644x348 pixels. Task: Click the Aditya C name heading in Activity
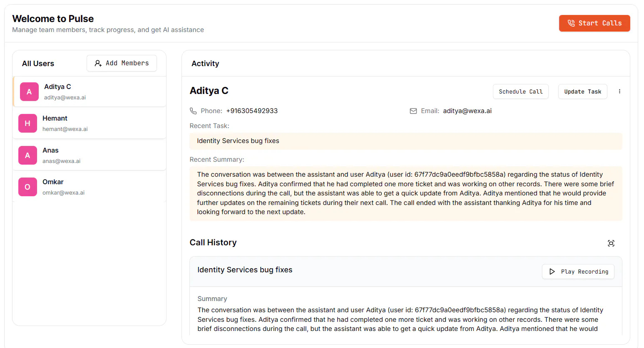[x=209, y=91]
